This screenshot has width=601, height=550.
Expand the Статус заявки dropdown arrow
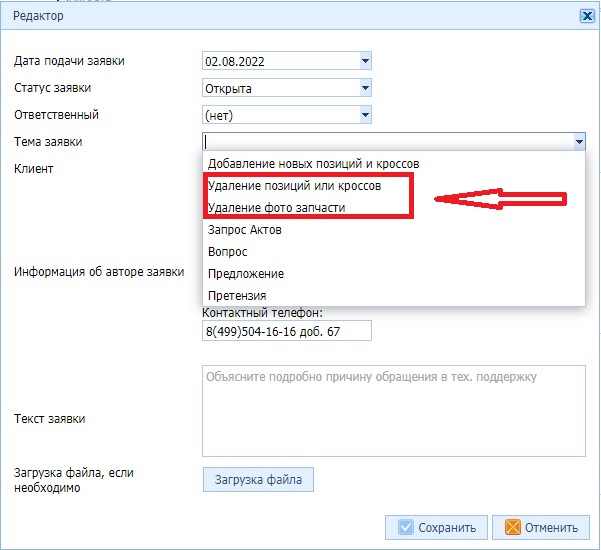365,88
